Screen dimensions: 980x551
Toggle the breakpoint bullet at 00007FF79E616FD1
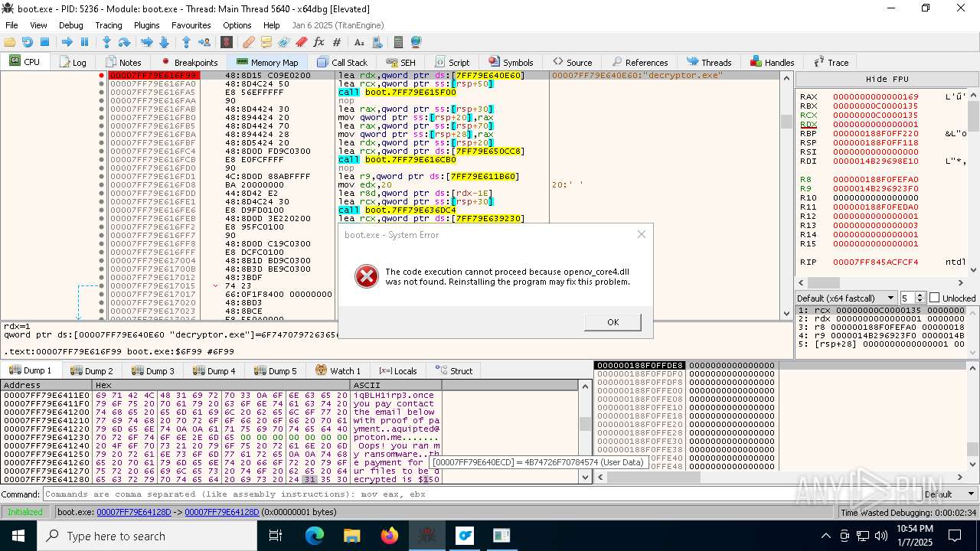101,177
